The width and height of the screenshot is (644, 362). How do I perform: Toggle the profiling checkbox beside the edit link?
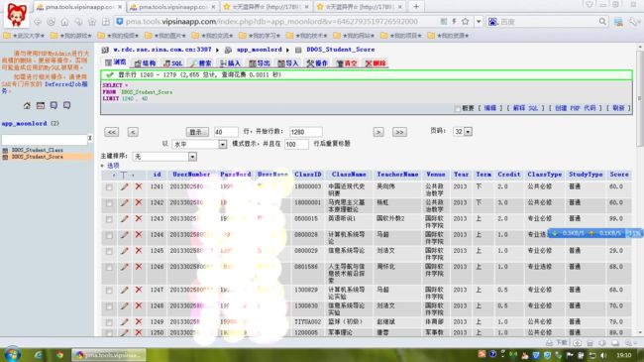[457, 109]
